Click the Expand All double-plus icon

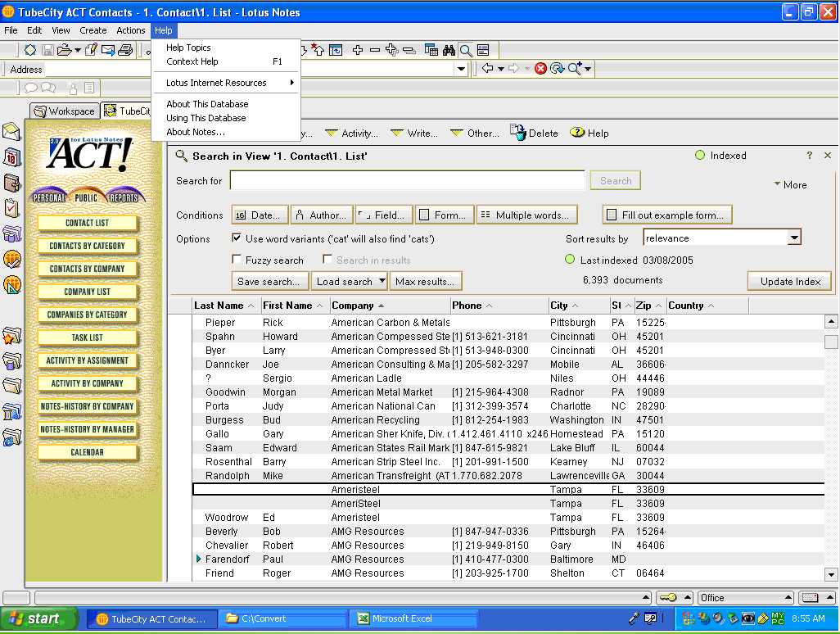coord(392,51)
